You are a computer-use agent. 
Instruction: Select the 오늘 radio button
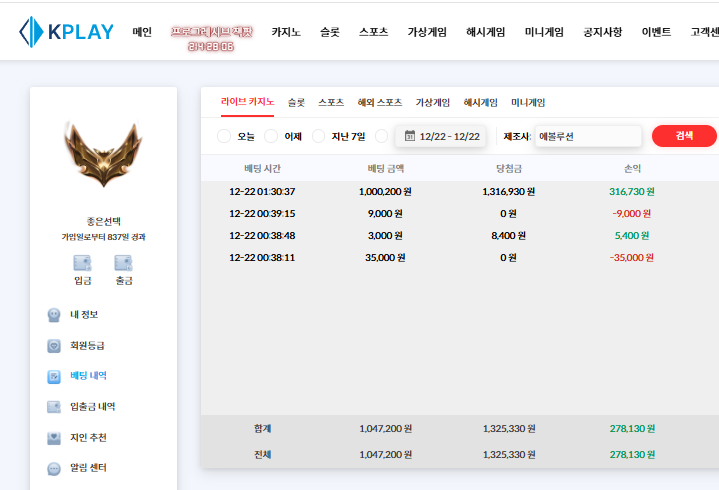point(224,136)
